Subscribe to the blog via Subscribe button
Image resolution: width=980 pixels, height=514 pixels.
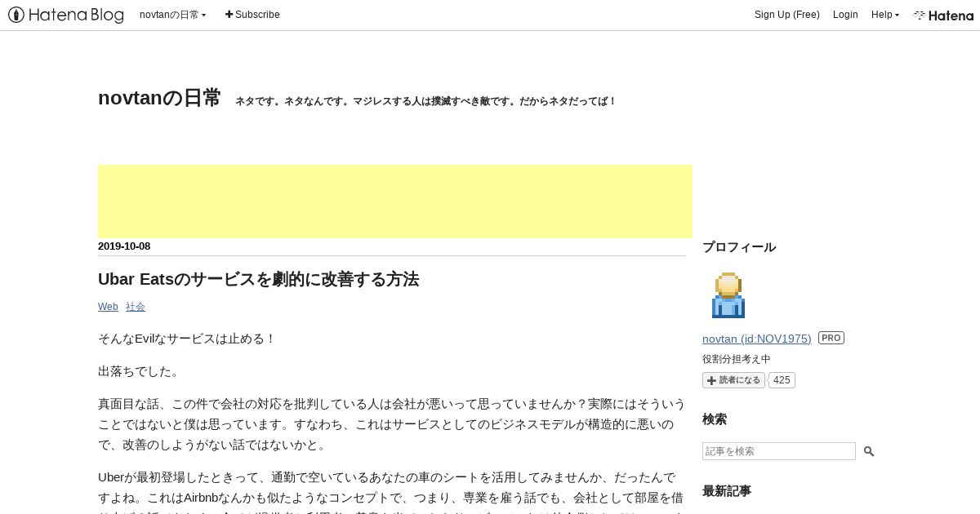(x=252, y=15)
